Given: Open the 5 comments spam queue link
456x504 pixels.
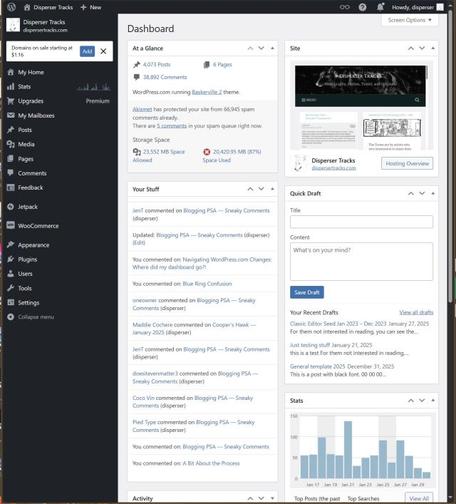Looking at the screenshot, I should (172, 126).
